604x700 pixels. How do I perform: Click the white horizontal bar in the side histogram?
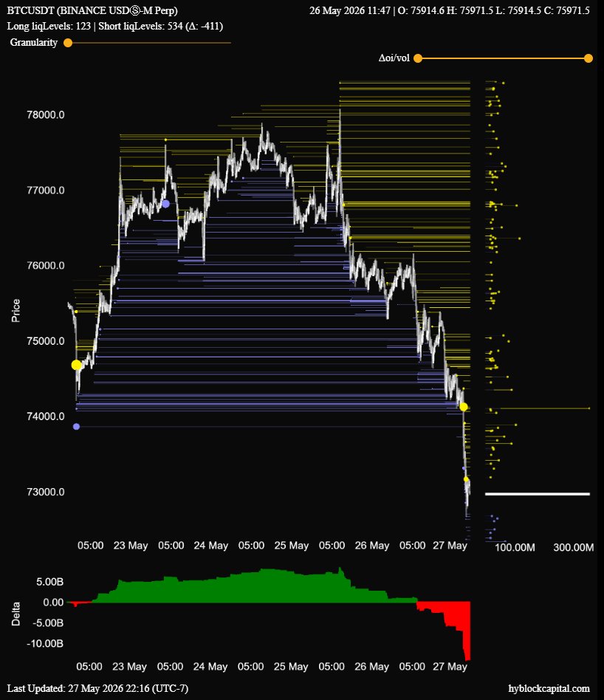538,494
